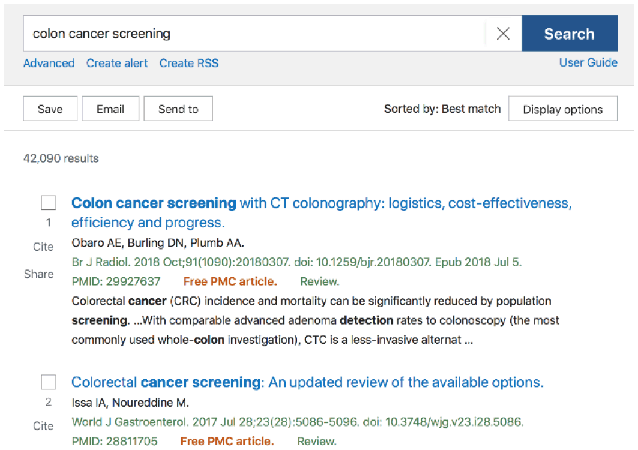
Task: Open the Create RSS link
Action: [189, 63]
